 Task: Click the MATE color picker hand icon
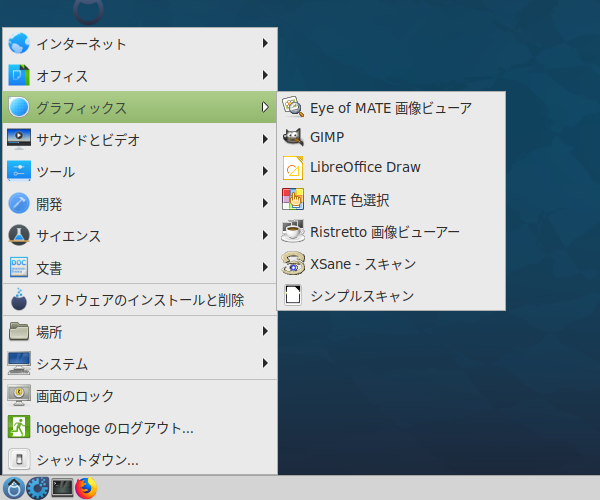click(293, 199)
